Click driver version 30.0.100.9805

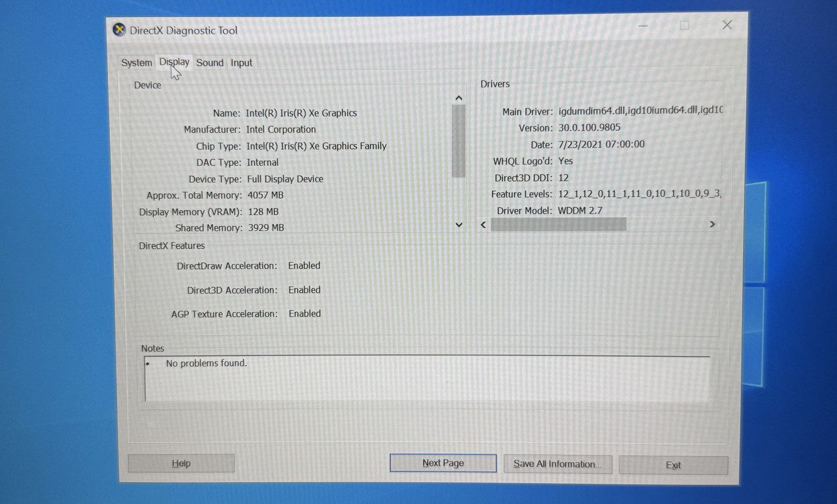click(589, 128)
